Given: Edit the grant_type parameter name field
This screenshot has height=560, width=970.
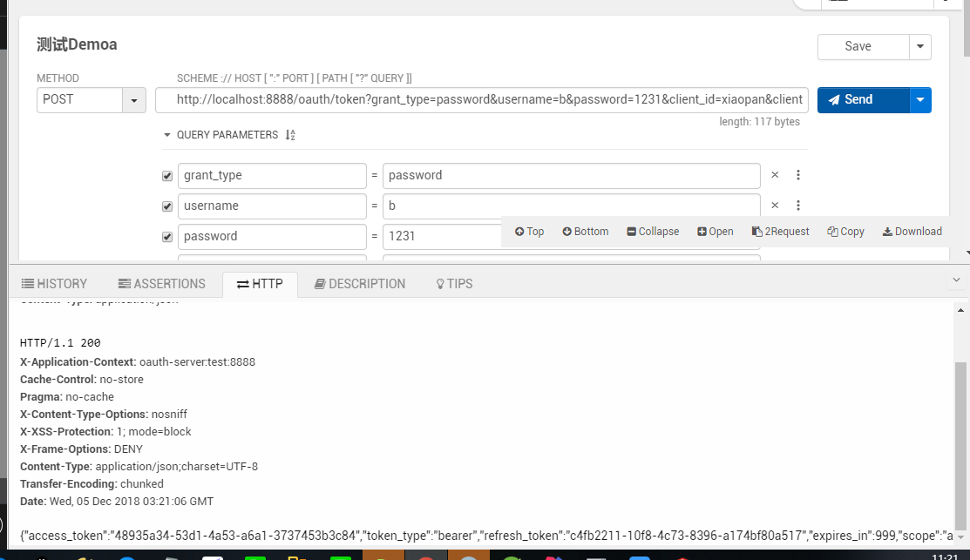Looking at the screenshot, I should (272, 176).
